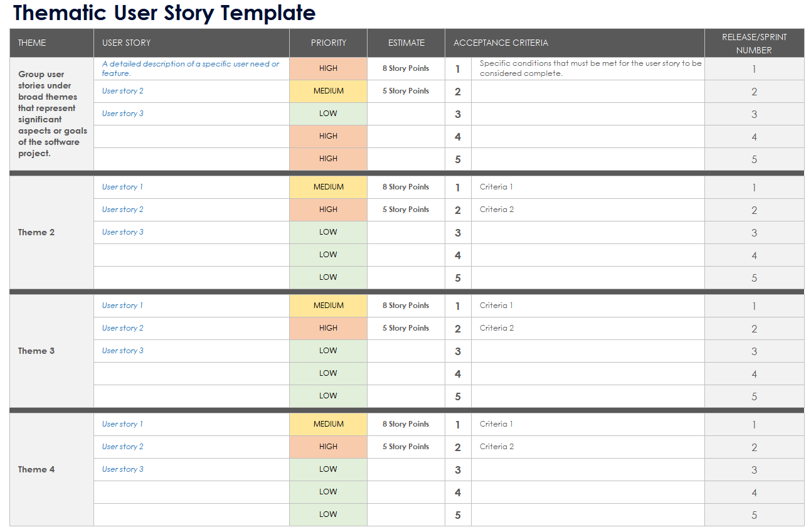Select the ACCEPTANCE CRITERIA column header

501,43
